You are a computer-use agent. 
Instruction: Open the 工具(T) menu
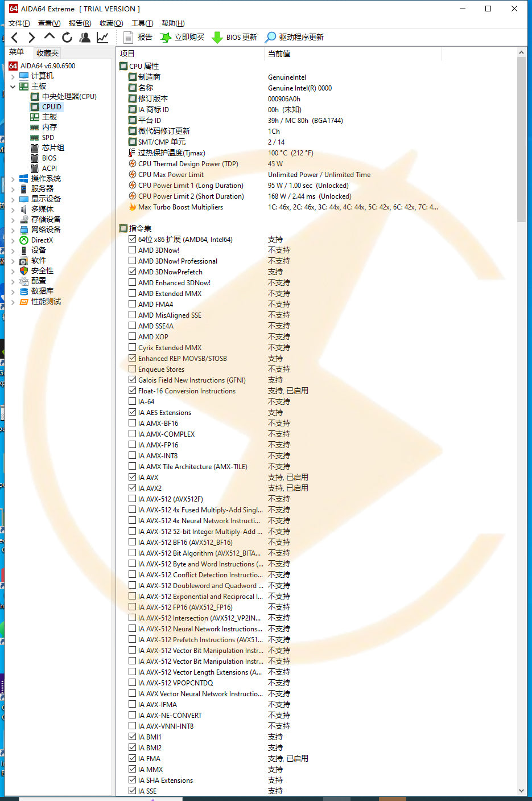click(142, 23)
